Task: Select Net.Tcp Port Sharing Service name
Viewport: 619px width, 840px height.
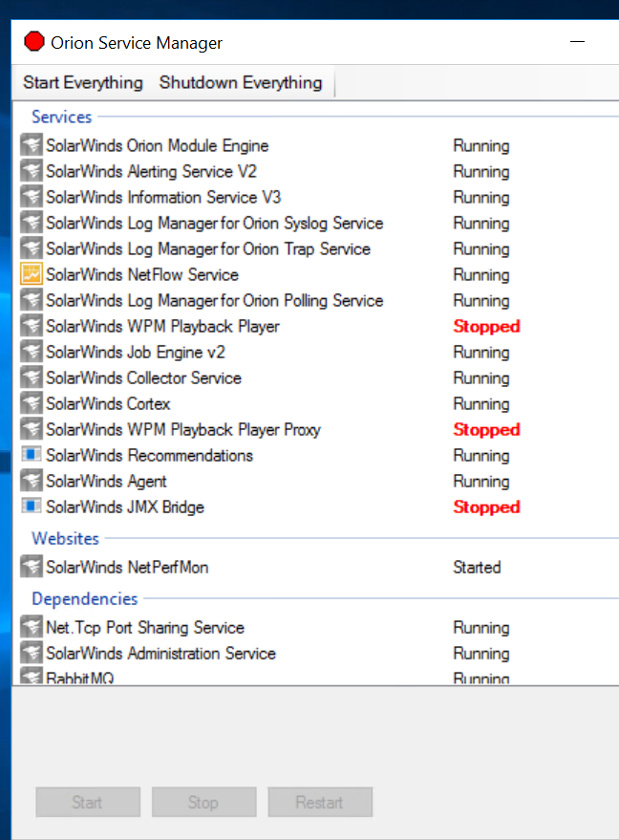Action: 145,627
